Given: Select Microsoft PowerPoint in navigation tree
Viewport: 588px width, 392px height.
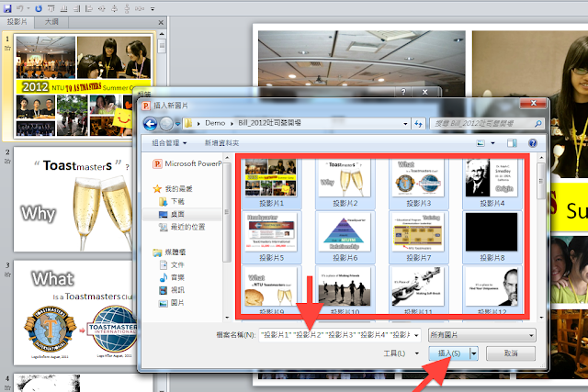Looking at the screenshot, I should (x=187, y=163).
